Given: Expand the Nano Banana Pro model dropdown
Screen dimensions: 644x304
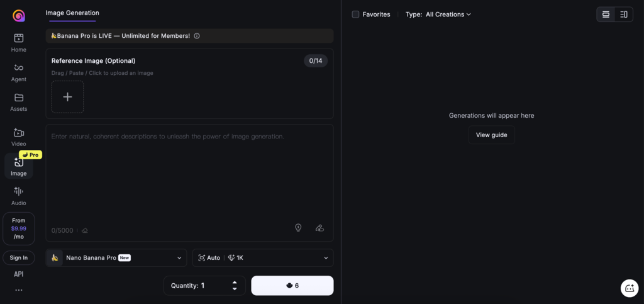Looking at the screenshot, I should 116,257.
